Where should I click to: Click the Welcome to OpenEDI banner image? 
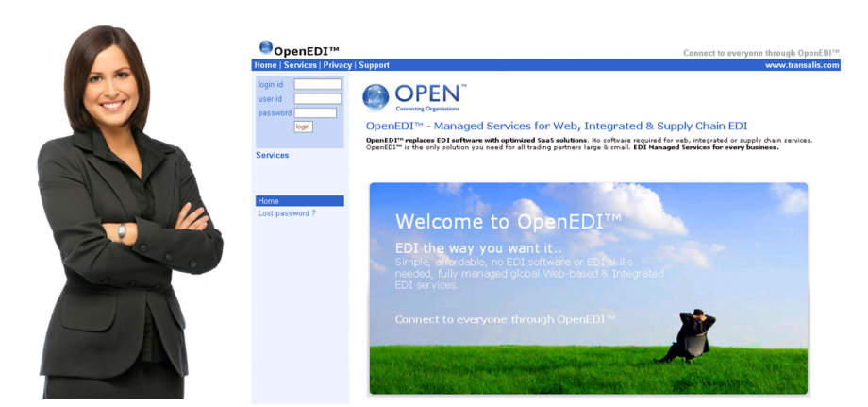tap(589, 289)
